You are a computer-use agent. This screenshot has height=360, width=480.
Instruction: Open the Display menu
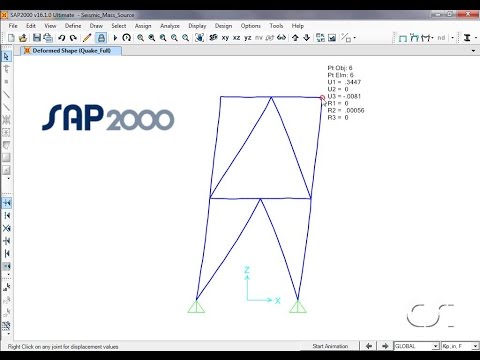pos(197,26)
